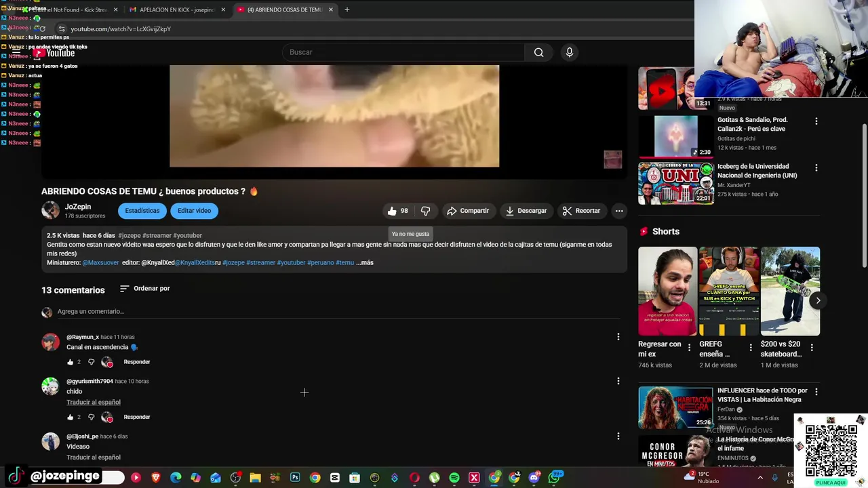Play the 'Regresar con mi ex' Short

[667, 291]
